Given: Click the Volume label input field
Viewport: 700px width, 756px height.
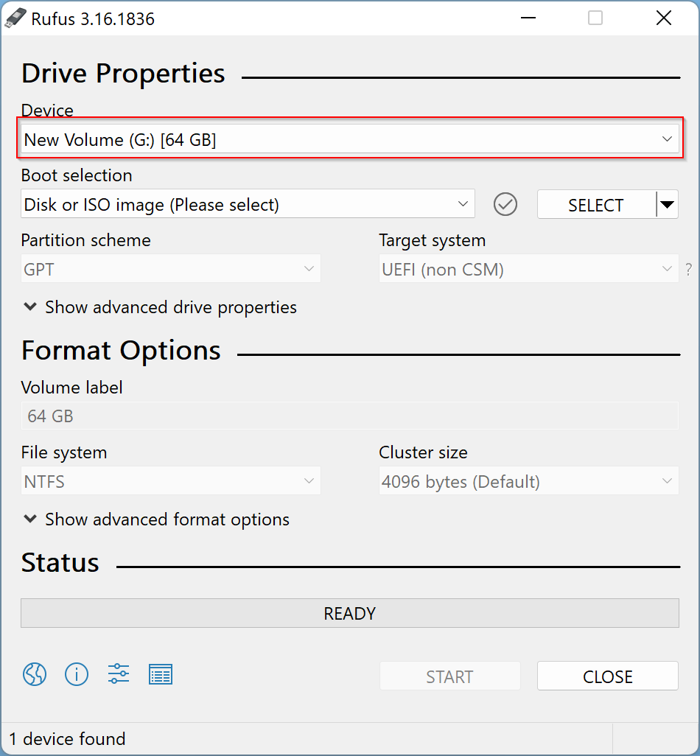Looking at the screenshot, I should [350, 416].
